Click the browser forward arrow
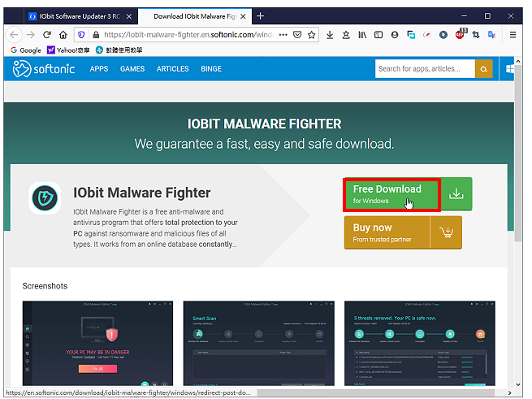532x399 pixels. 31,35
